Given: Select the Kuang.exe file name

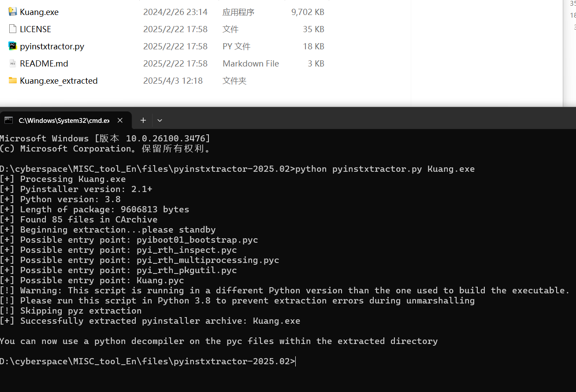Looking at the screenshot, I should click(x=39, y=12).
